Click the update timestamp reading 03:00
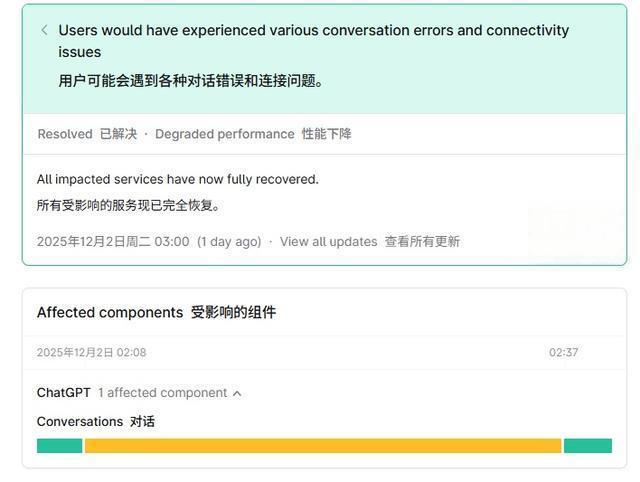The image size is (640, 482). coord(113,241)
